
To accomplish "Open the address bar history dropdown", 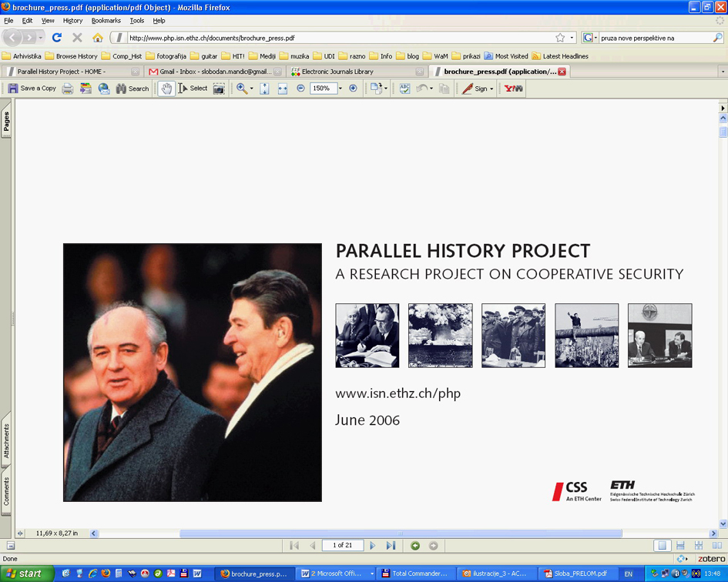I will point(572,38).
